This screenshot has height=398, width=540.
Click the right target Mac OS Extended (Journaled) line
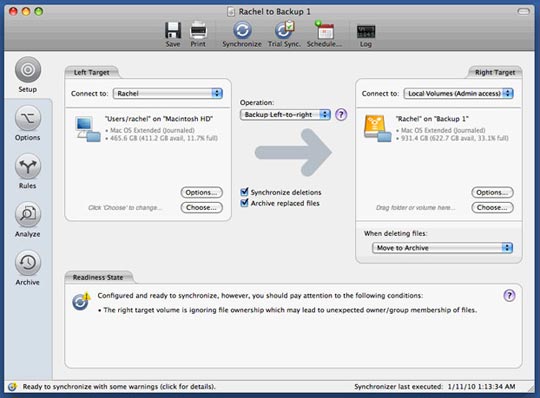(x=440, y=130)
